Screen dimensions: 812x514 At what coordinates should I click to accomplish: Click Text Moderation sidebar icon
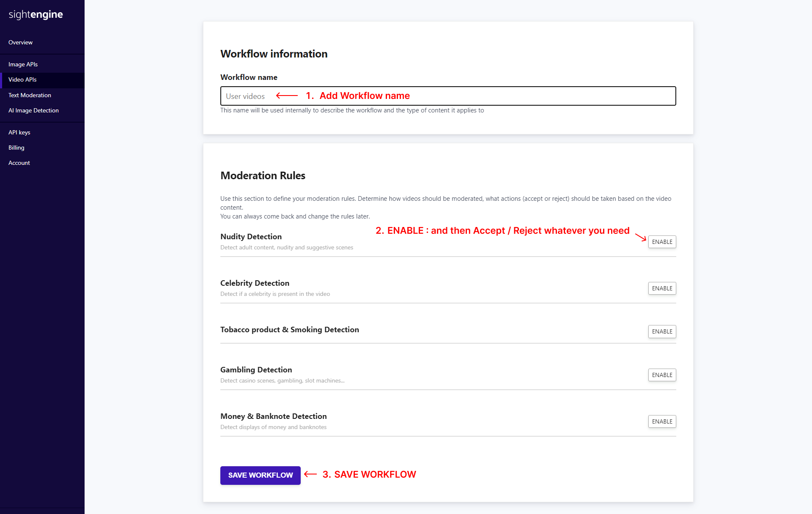[x=30, y=95]
